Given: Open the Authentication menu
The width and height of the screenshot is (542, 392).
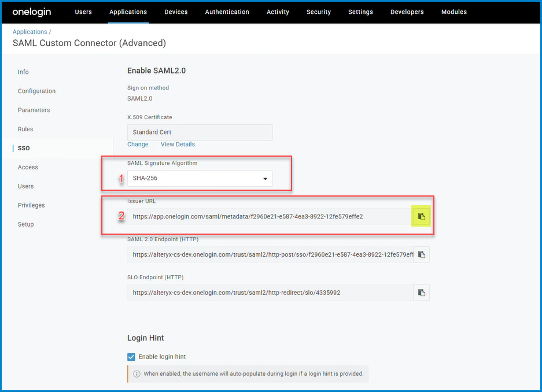Looking at the screenshot, I should (227, 12).
